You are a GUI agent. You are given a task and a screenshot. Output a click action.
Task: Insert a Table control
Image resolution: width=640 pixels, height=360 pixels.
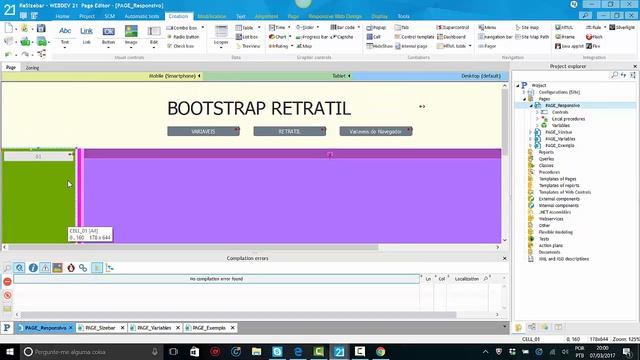(x=244, y=28)
